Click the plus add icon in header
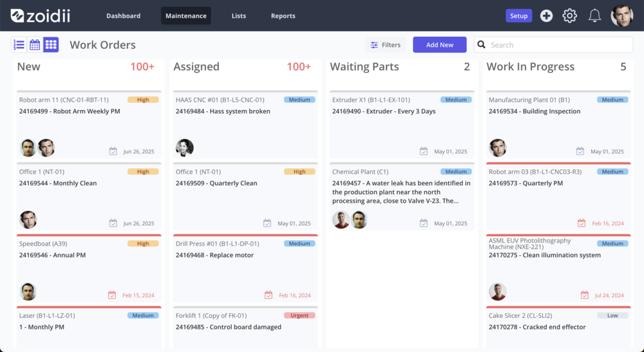This screenshot has height=352, width=644. 546,15
